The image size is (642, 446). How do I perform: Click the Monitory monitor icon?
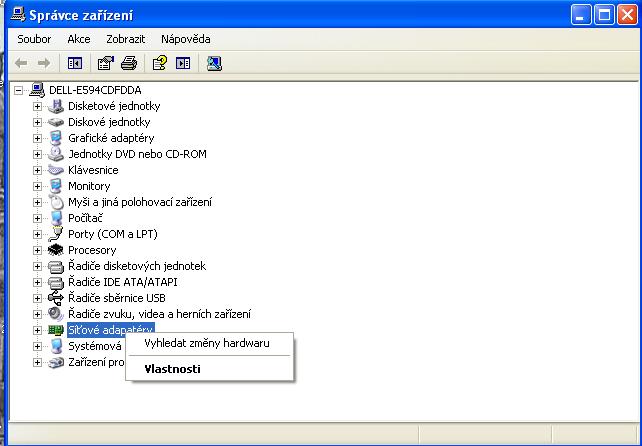pos(56,186)
